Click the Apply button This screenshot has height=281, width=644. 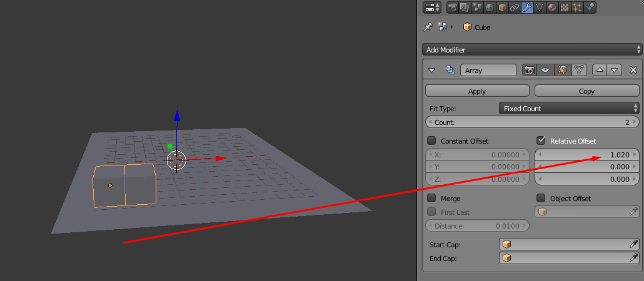[477, 91]
